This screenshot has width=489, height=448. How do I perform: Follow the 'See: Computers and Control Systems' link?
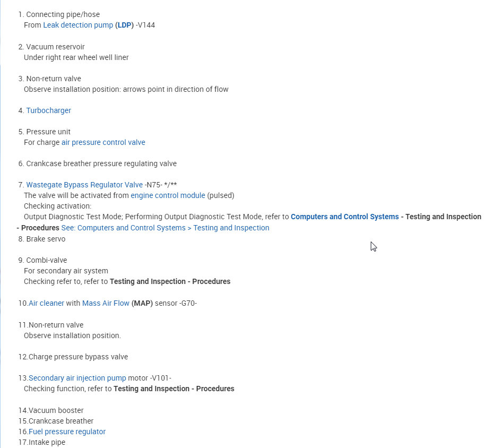click(x=165, y=228)
